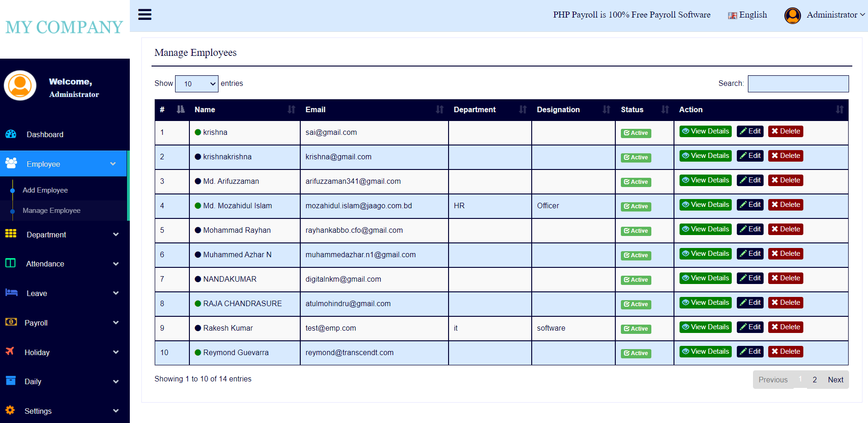Viewport: 868px width, 423px height.
Task: Click the Settings gear icon
Action: tap(11, 411)
